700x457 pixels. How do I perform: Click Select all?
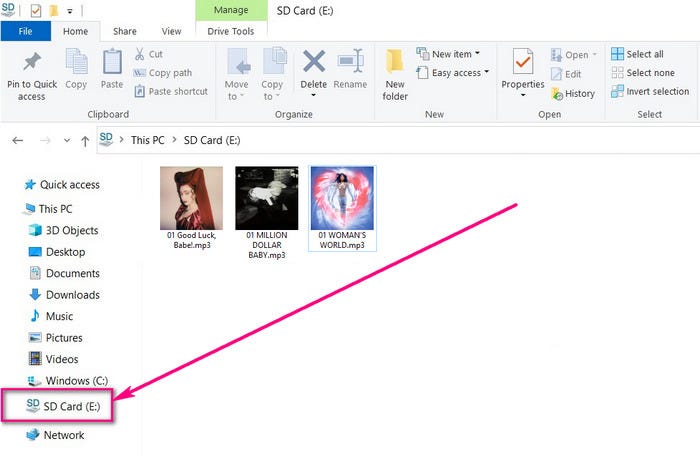tap(637, 54)
